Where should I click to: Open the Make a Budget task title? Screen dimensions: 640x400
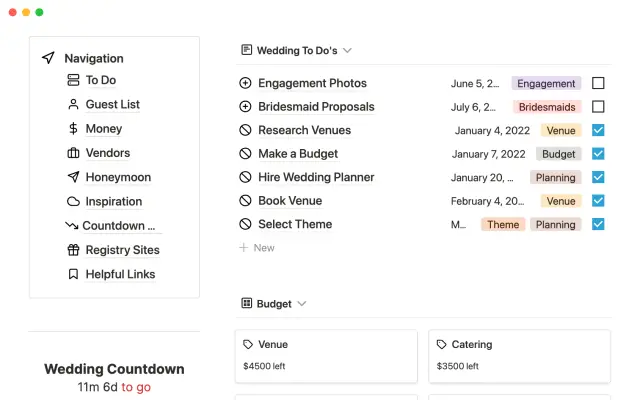coord(298,154)
